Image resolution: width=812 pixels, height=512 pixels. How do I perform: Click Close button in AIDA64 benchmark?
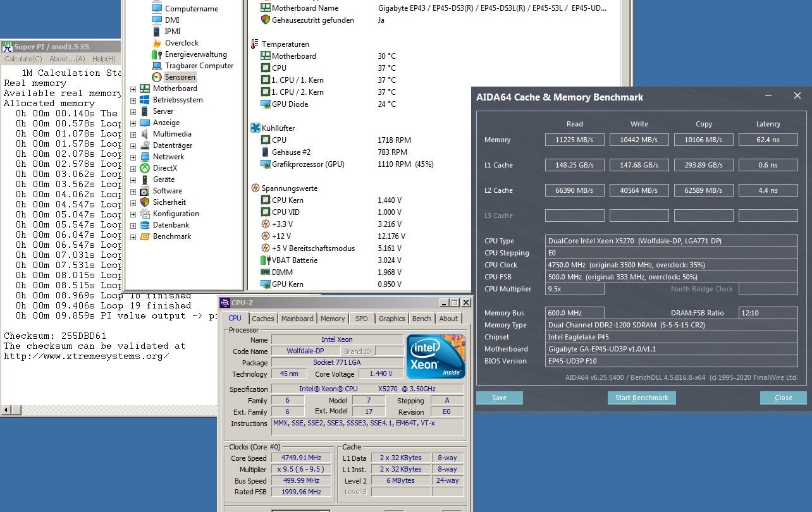(784, 398)
